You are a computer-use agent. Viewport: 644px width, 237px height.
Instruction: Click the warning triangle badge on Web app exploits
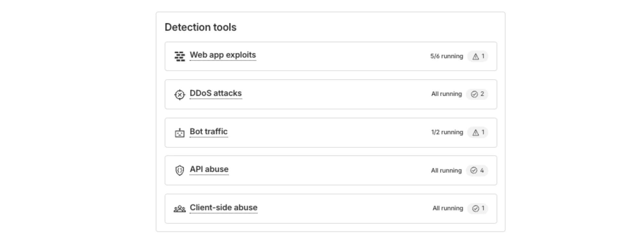click(x=478, y=56)
